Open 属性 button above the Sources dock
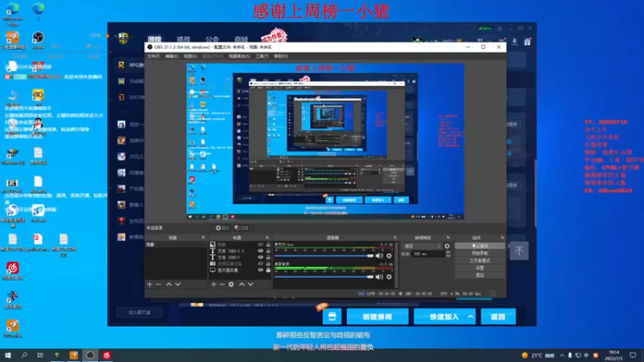This screenshot has height=362, width=644. [x=223, y=228]
